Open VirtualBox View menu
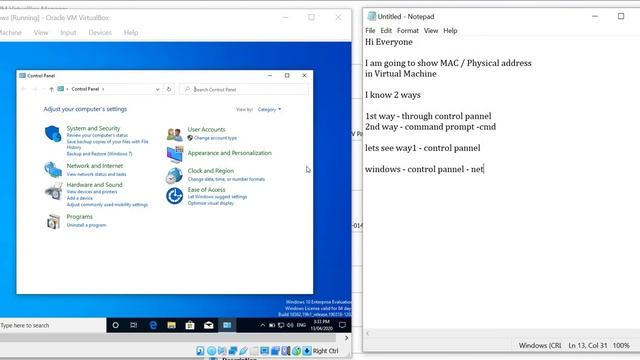This screenshot has width=640, height=360. [x=41, y=33]
